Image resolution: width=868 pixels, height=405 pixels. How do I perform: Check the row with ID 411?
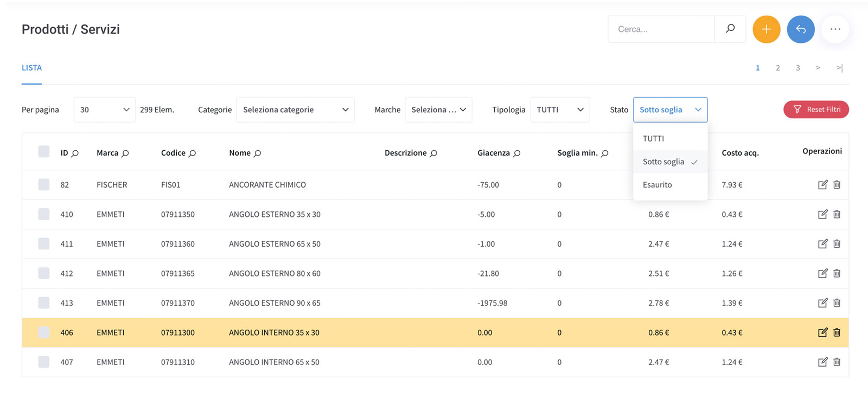[44, 243]
